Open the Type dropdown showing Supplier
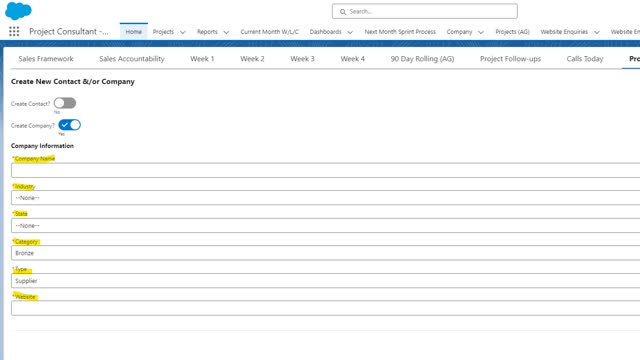The width and height of the screenshot is (640, 360). [x=325, y=281]
